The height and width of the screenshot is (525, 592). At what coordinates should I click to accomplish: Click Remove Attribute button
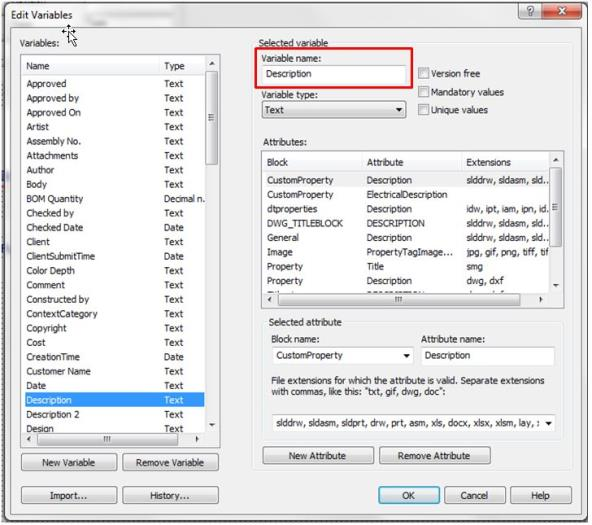point(434,456)
